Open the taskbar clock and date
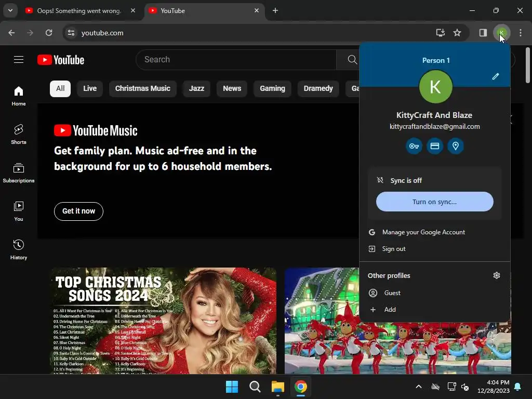Viewport: 532px width, 399px height. pyautogui.click(x=494, y=387)
